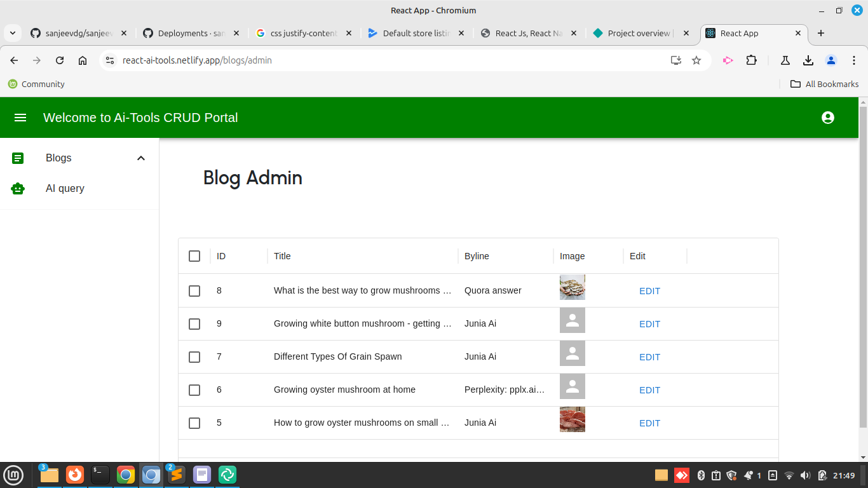Open AI query using the robot icon
Viewport: 868px width, 488px height.
click(x=17, y=188)
